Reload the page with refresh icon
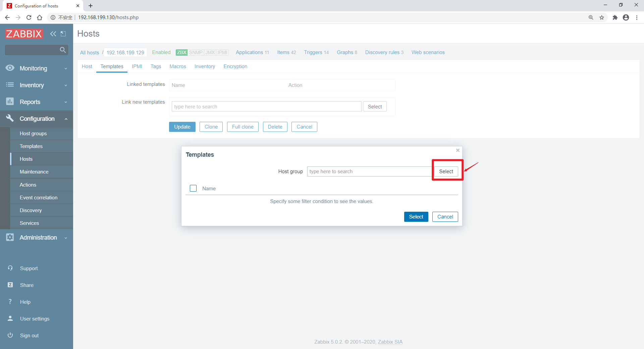 click(29, 17)
